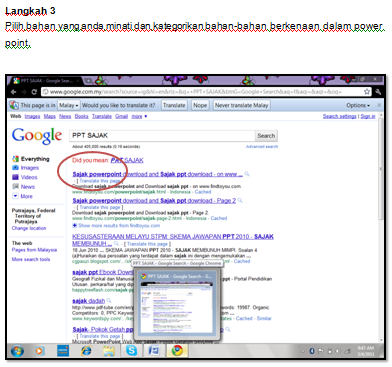This screenshot has height=367, width=392.
Task: Click the Google logo
Action: (x=37, y=136)
